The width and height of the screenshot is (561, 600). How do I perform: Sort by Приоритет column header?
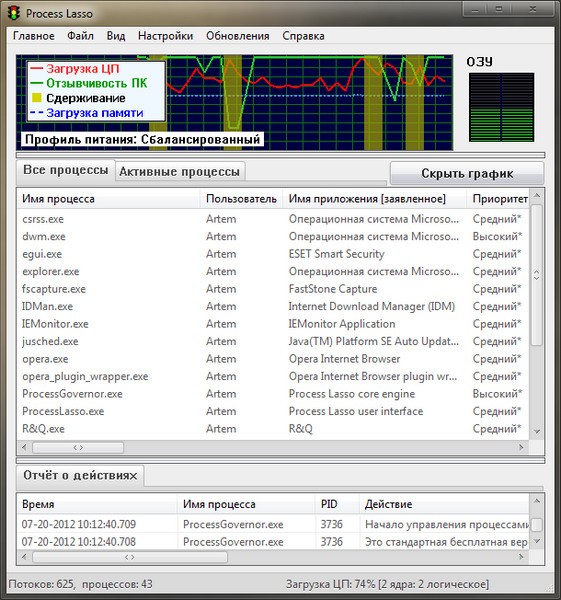[x=498, y=199]
